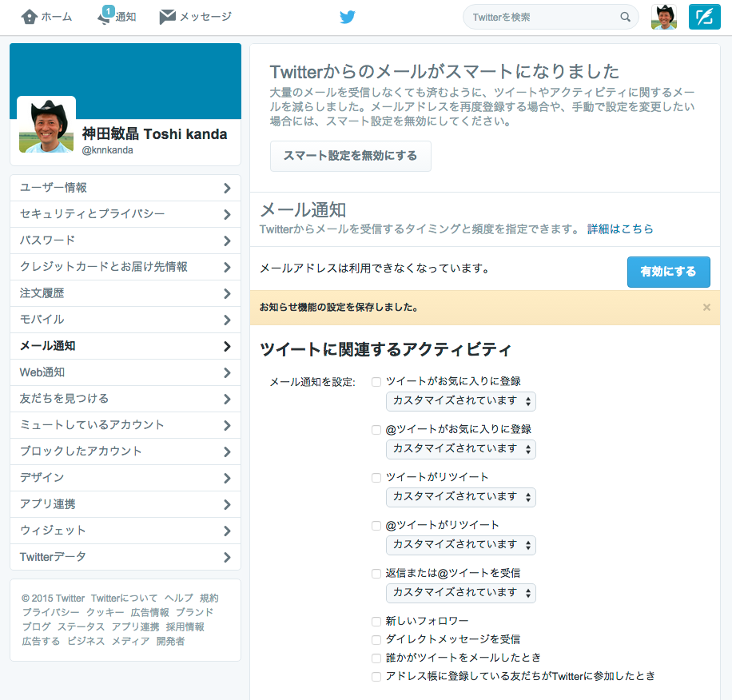The image size is (732, 700).
Task: Click the 有効にする button
Action: pyautogui.click(x=669, y=272)
